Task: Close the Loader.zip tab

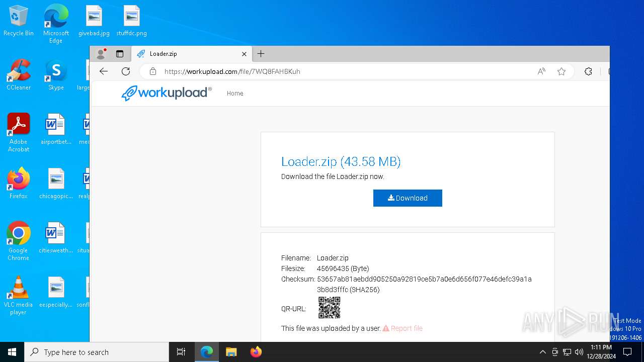Action: coord(244,54)
